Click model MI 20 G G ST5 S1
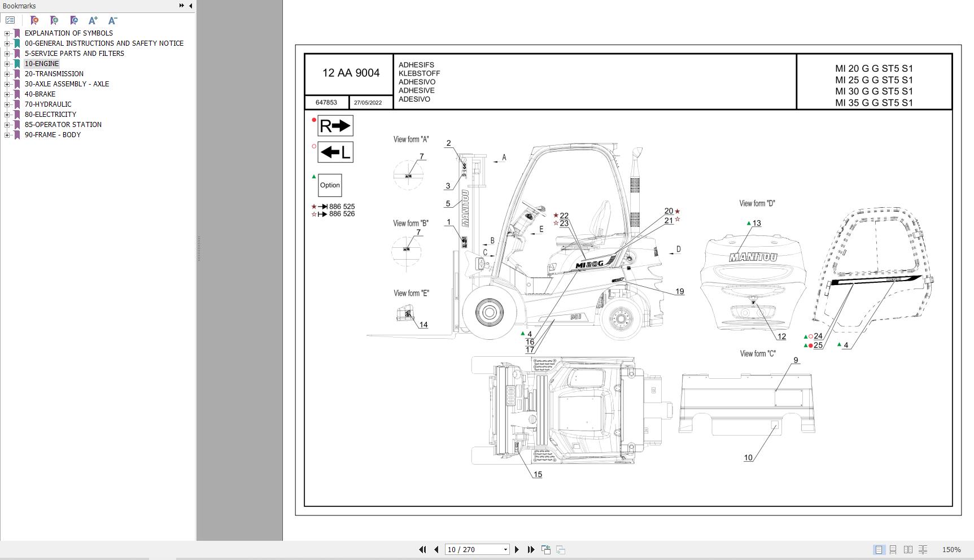 pos(874,69)
